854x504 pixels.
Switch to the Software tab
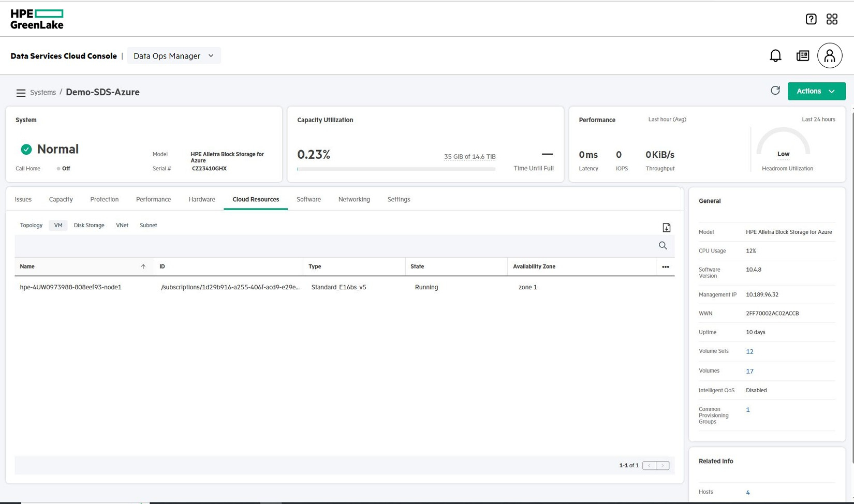[x=308, y=199]
